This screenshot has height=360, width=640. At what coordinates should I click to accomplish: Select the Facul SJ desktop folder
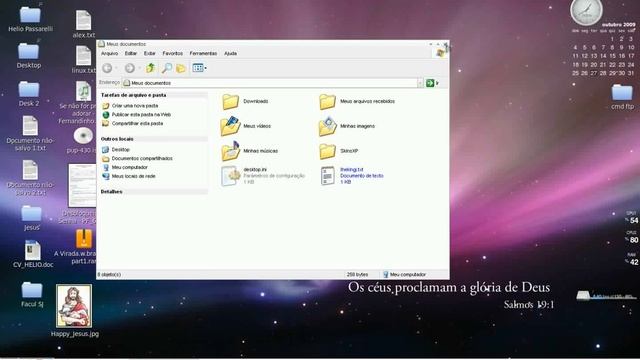pos(32,290)
